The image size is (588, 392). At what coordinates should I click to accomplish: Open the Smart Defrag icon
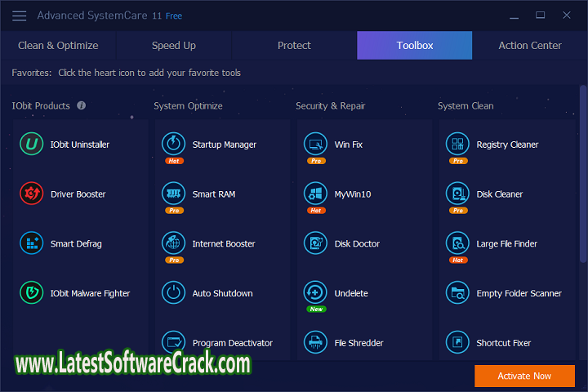tap(32, 243)
